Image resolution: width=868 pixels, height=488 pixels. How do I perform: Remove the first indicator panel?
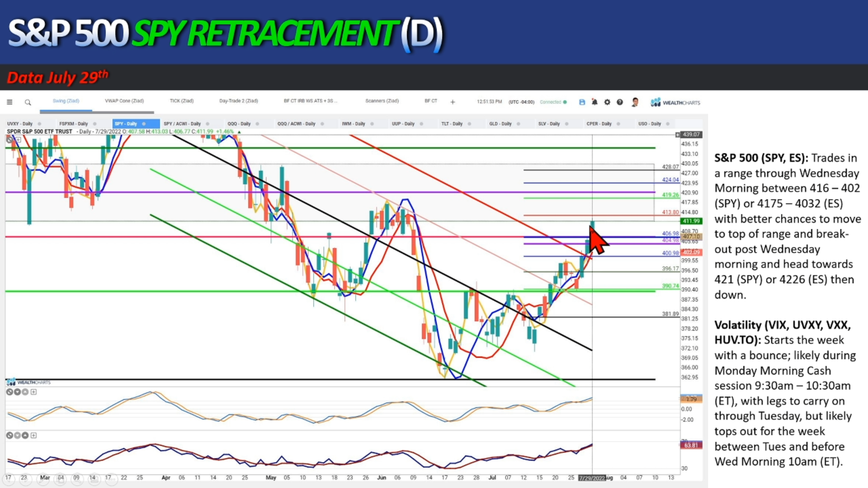[x=9, y=392]
